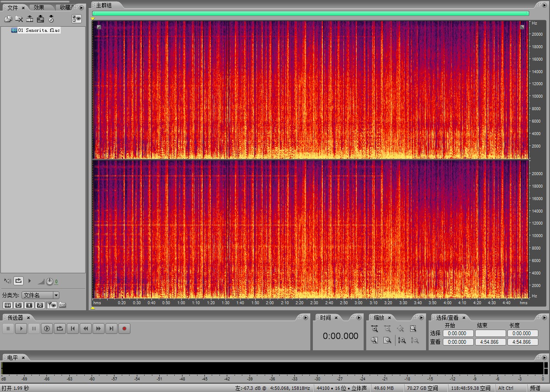
Task: Click the Zoom in vertically icon
Action: click(x=402, y=340)
